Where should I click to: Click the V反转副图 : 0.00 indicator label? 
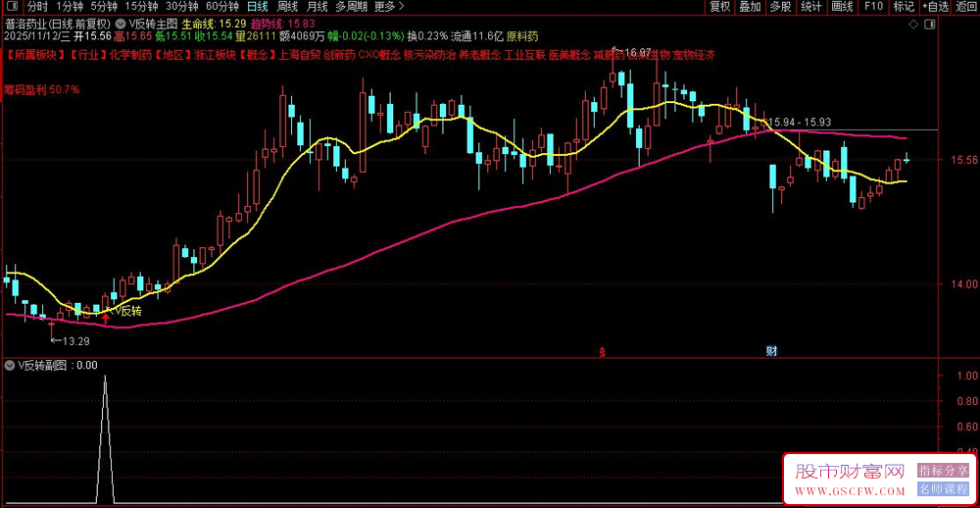pos(57,366)
